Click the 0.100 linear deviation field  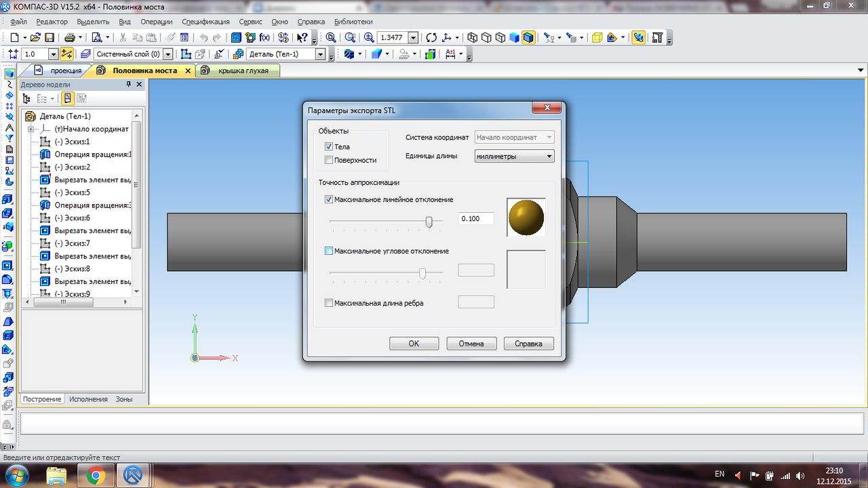click(x=475, y=219)
